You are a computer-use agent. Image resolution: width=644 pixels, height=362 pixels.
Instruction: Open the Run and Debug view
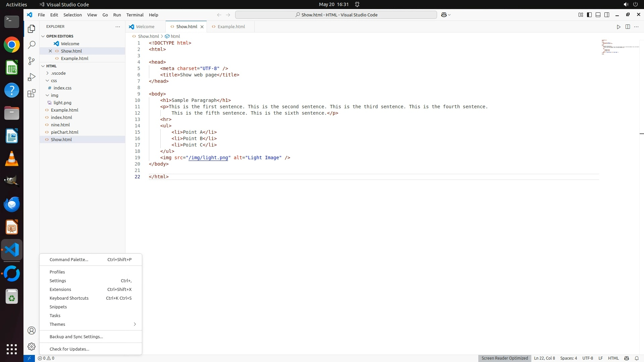point(32,77)
